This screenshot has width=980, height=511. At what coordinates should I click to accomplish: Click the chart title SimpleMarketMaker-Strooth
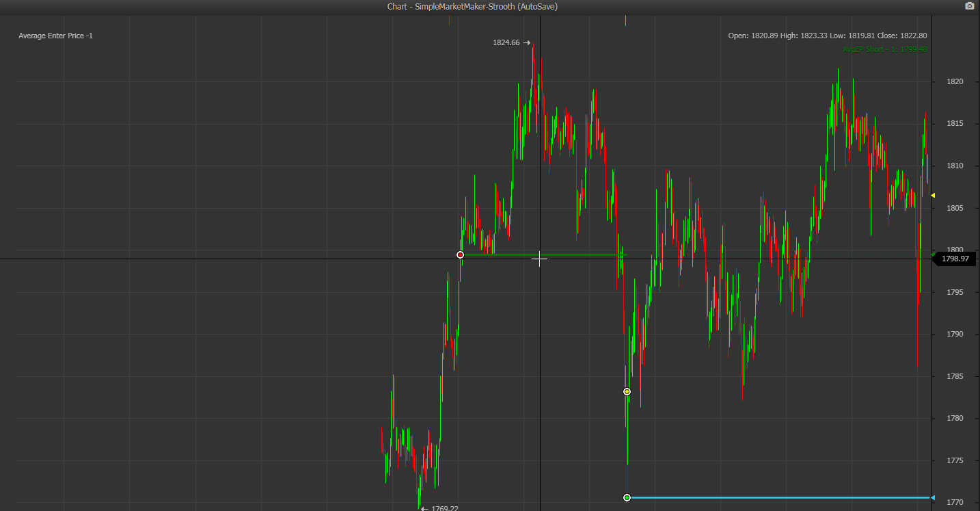(472, 6)
